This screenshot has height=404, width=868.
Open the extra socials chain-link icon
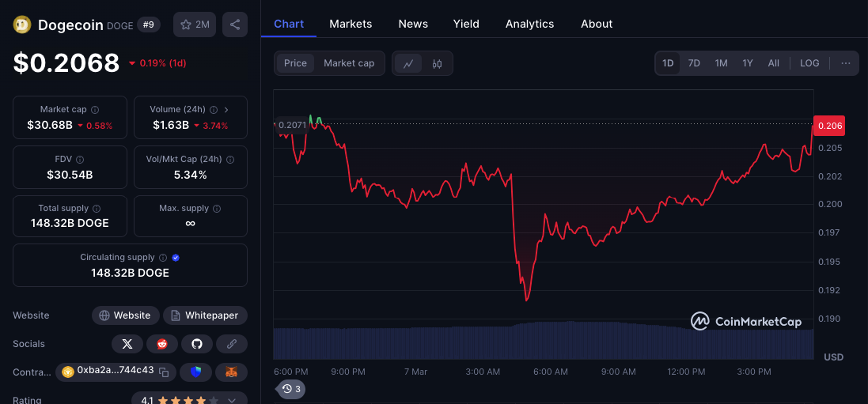tap(232, 344)
